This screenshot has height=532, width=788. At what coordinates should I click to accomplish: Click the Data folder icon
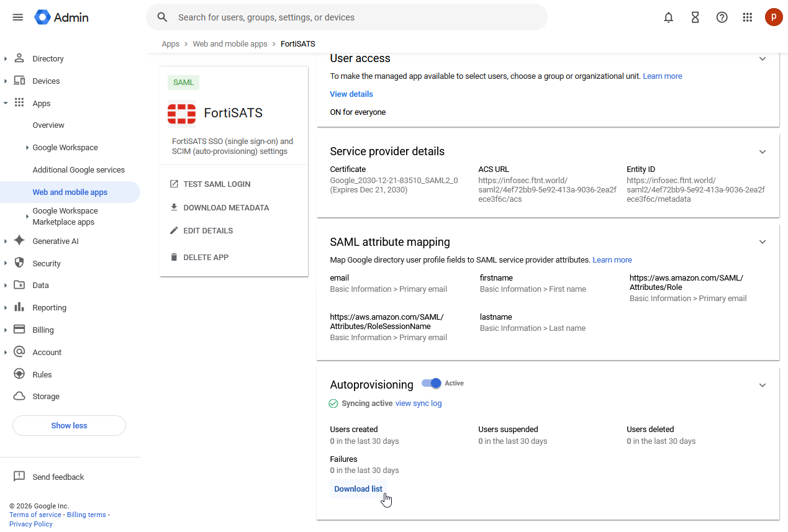(x=19, y=285)
